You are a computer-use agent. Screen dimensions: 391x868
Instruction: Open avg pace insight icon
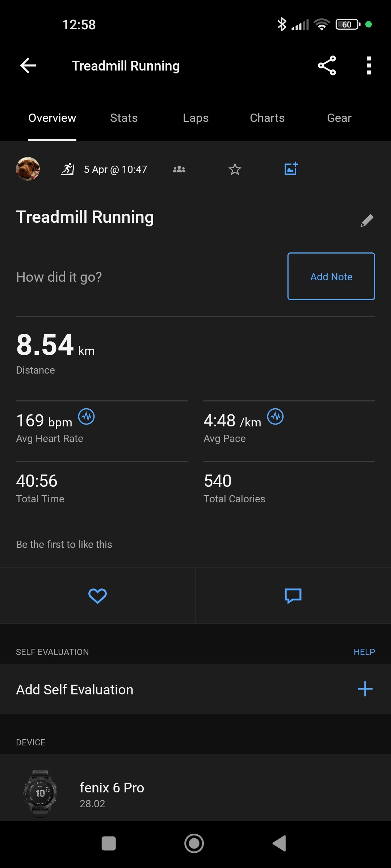pos(276,417)
